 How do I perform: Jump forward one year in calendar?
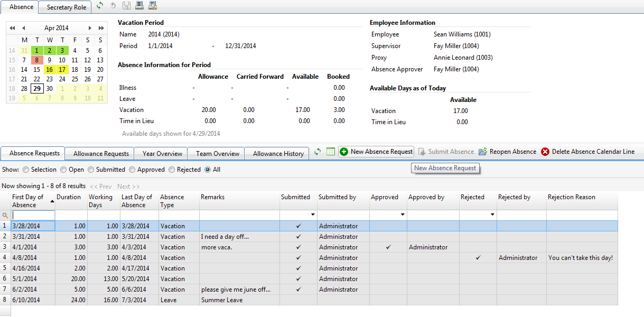100,28
